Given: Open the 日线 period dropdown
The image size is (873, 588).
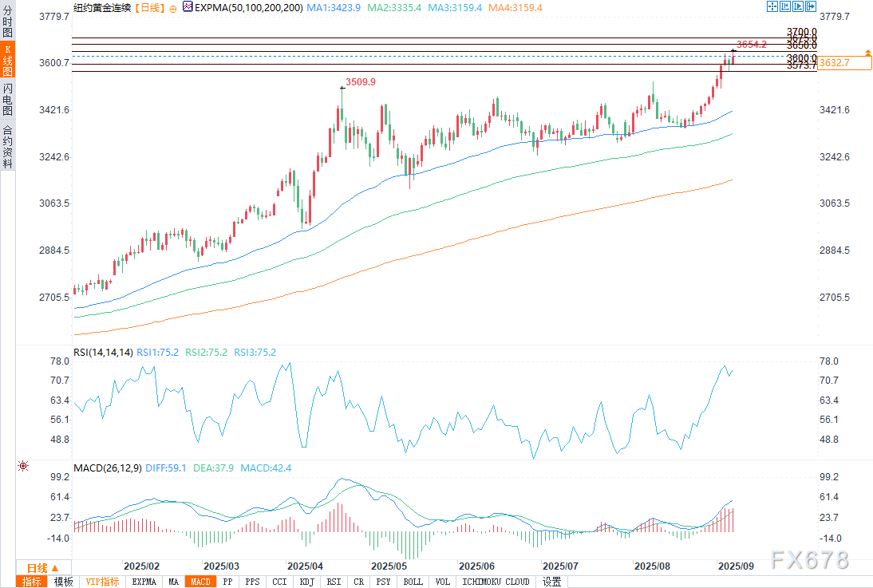Looking at the screenshot, I should pyautogui.click(x=36, y=567).
